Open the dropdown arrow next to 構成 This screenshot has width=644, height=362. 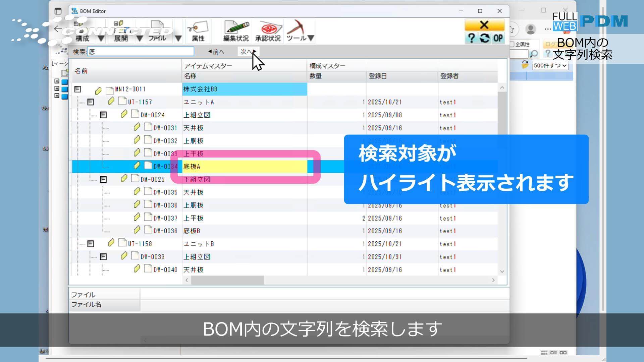[101, 38]
